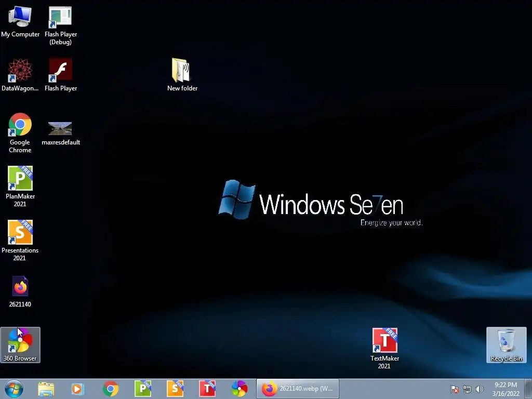
Task: Launch Presentations from the taskbar
Action: (x=175, y=389)
